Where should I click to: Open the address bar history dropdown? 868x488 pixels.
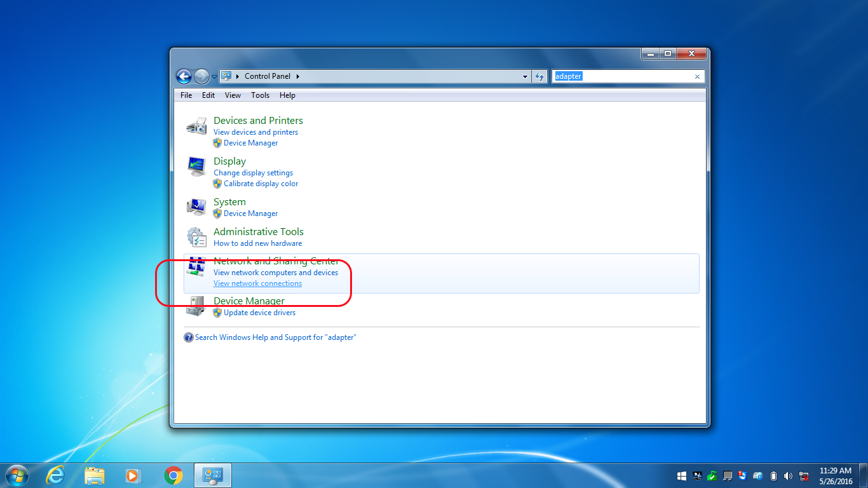[525, 76]
